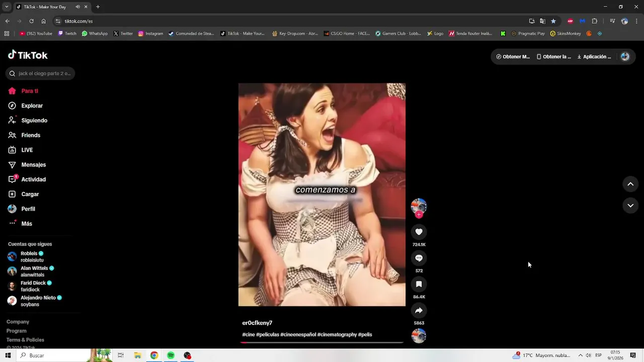This screenshot has height=362, width=644.
Task: Expand Company footer section
Action: tap(18, 322)
